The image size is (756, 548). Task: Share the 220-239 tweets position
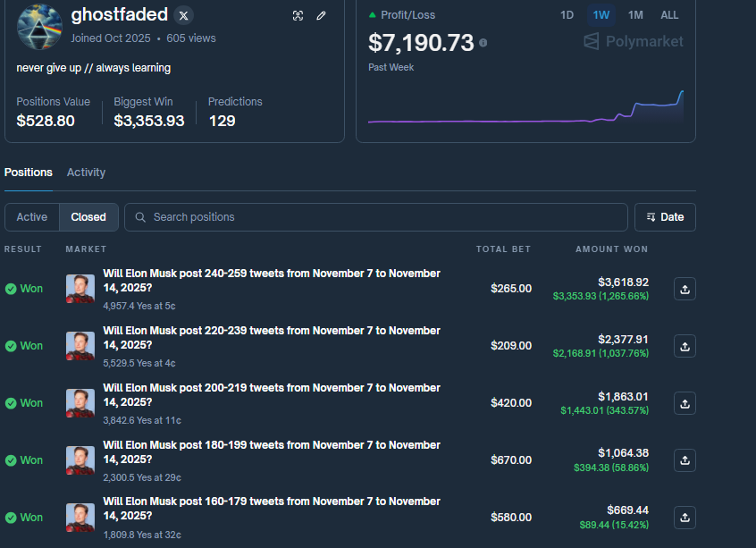(x=685, y=346)
